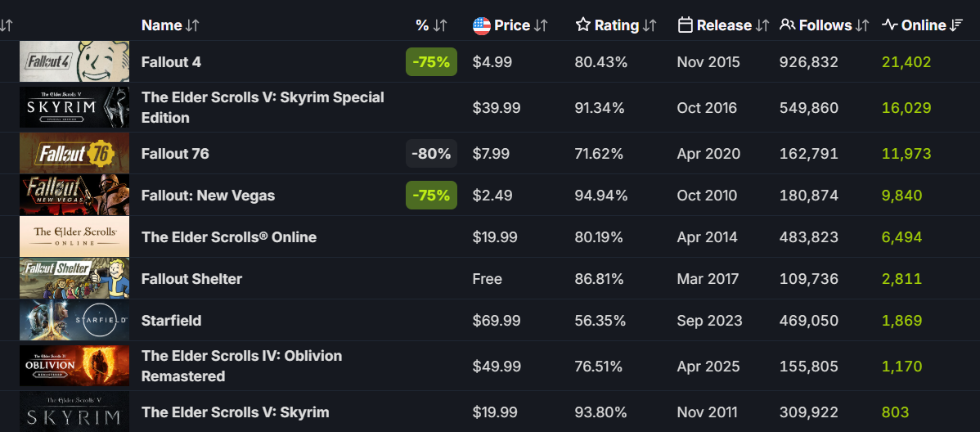
Task: Click the Fallout 76 -80% discount badge
Action: click(x=431, y=154)
